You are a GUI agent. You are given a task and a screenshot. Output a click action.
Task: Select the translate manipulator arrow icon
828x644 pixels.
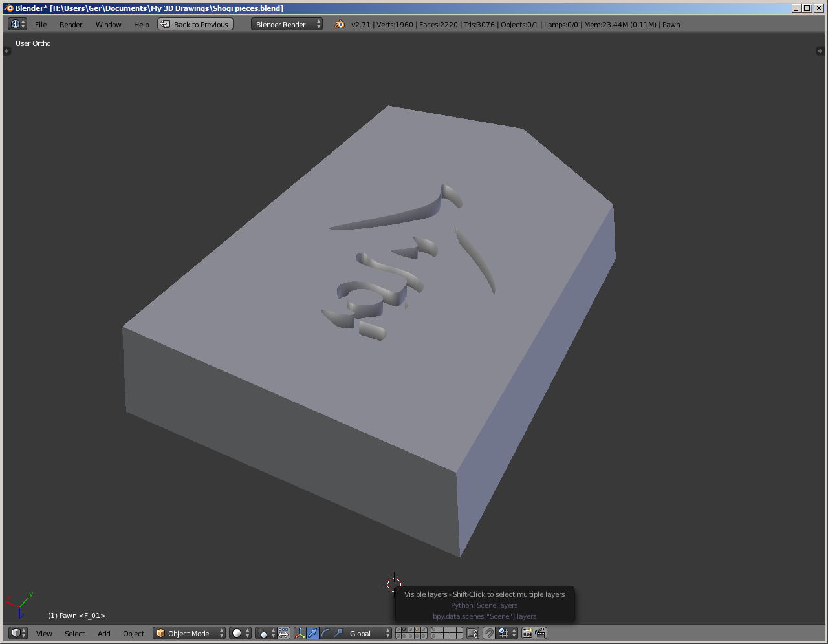[x=312, y=633]
